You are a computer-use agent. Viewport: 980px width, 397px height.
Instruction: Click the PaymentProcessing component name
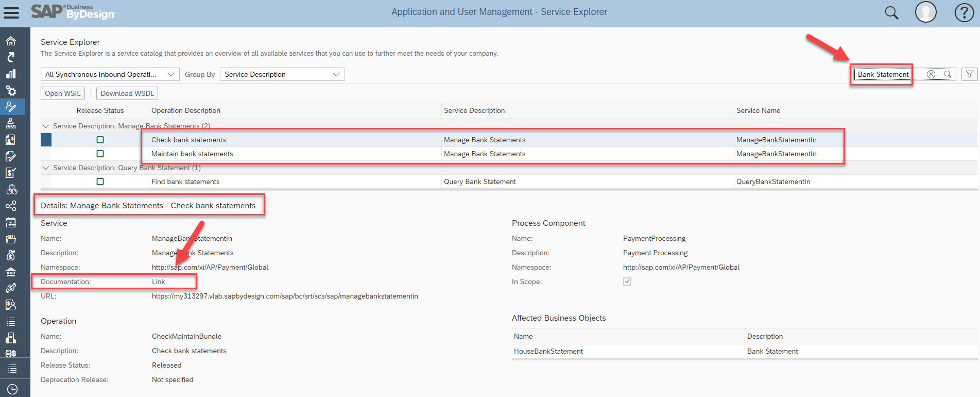654,238
